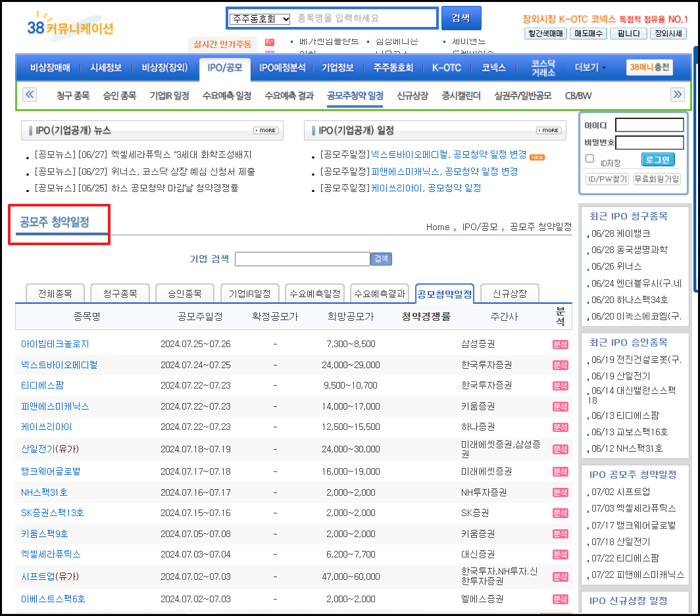Click the 분석 icon for 이베스트스팩6호 row
700x616 pixels.
[561, 599]
